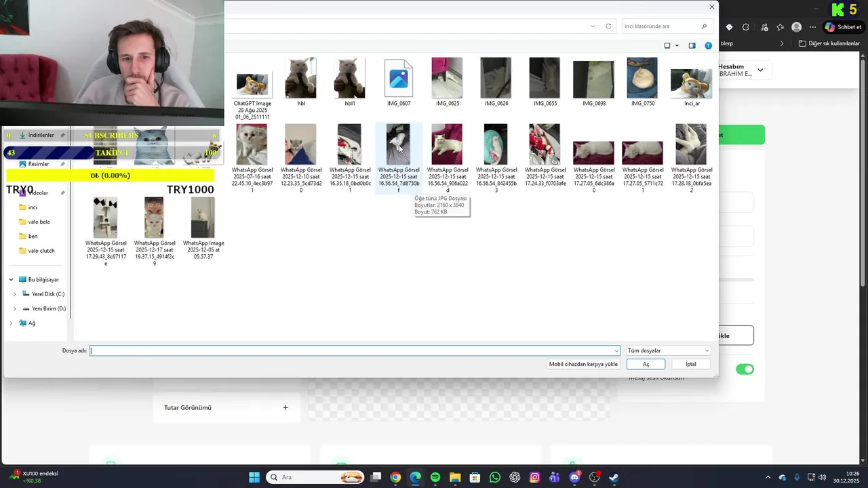
Task: Select the IMG_0607 file
Action: click(x=399, y=78)
